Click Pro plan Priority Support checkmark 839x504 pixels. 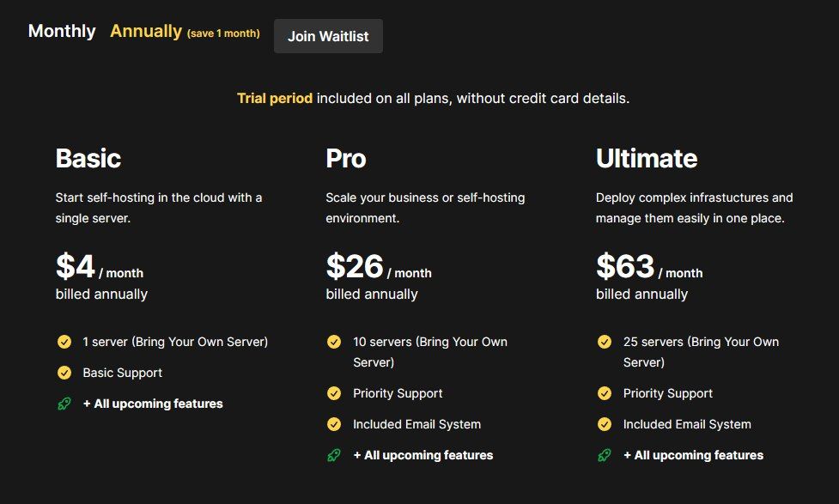[334, 394]
